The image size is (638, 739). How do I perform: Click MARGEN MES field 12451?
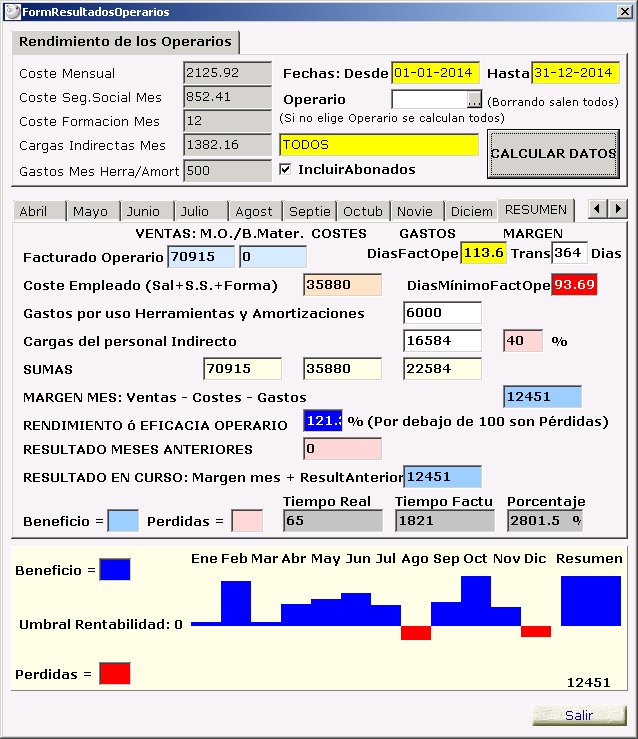(x=542, y=397)
